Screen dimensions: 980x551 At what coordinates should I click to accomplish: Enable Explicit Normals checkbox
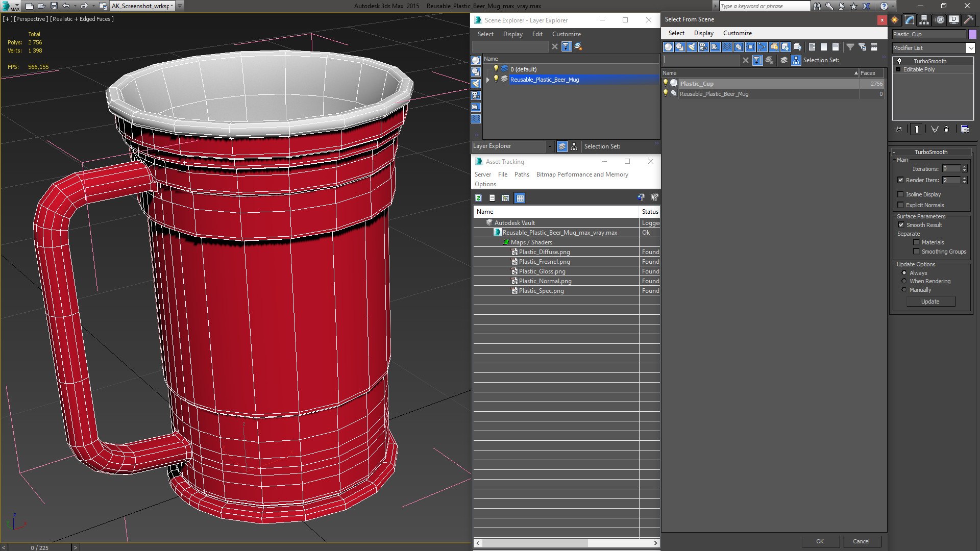(900, 205)
